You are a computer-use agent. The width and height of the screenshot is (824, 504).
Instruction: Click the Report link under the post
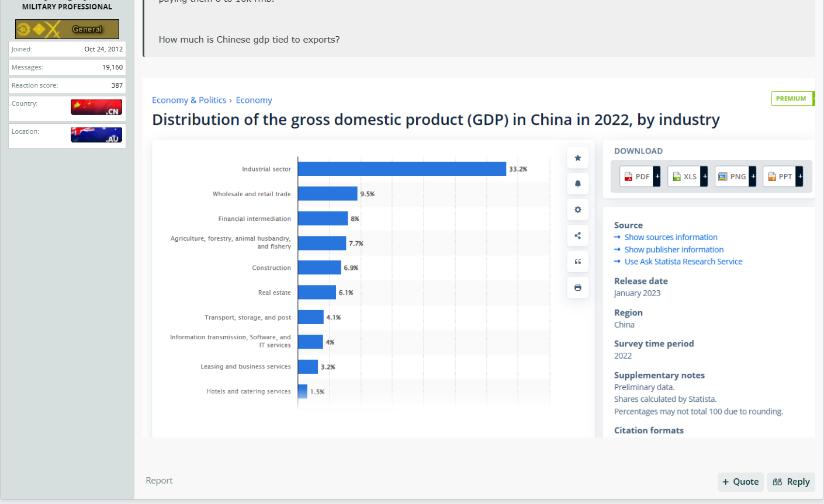pyautogui.click(x=159, y=481)
